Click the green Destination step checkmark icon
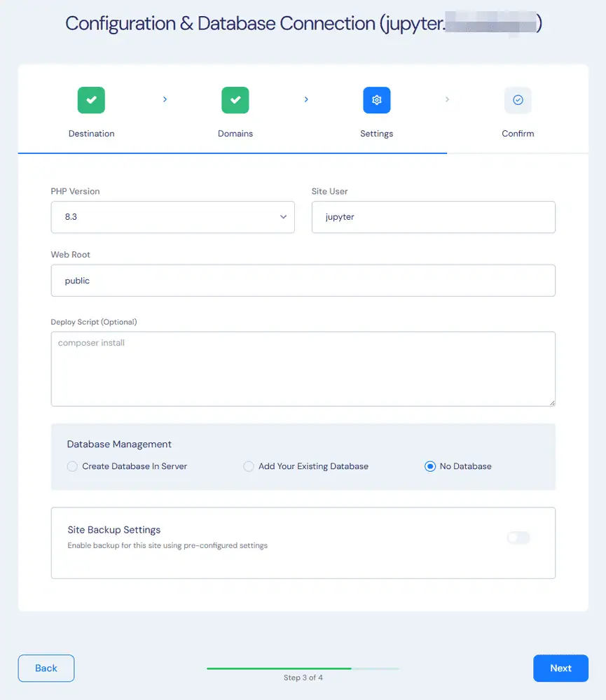606x700 pixels. pos(91,100)
